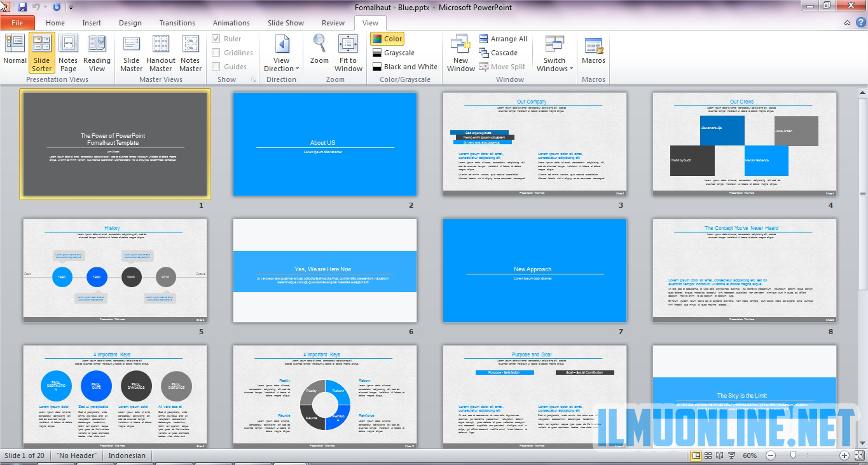Open the Slide Master view
The width and height of the screenshot is (868, 465).
[131, 53]
